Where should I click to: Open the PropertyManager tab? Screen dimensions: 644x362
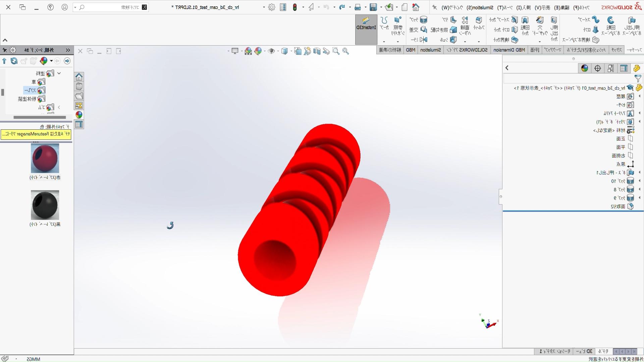pos(624,68)
